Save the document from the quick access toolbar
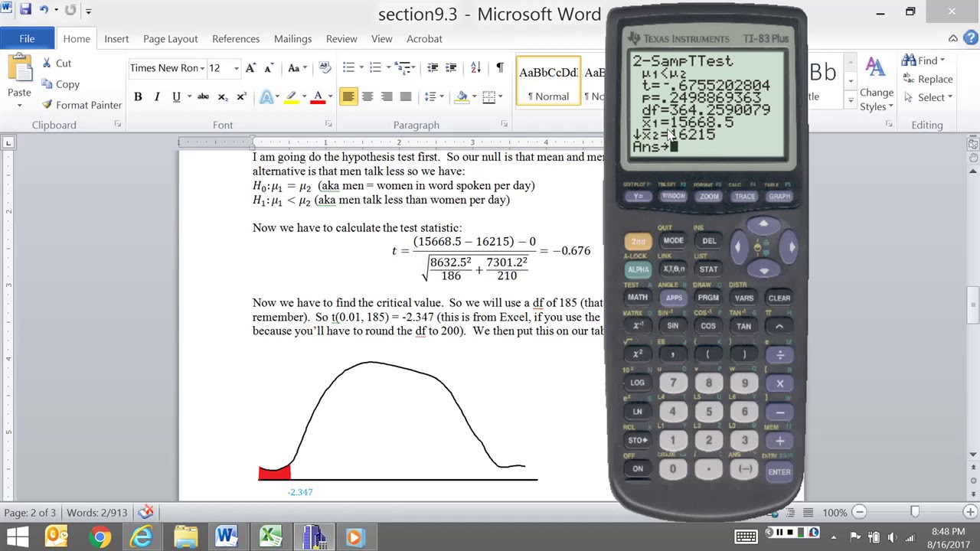The height and width of the screenshot is (551, 980). tap(25, 11)
